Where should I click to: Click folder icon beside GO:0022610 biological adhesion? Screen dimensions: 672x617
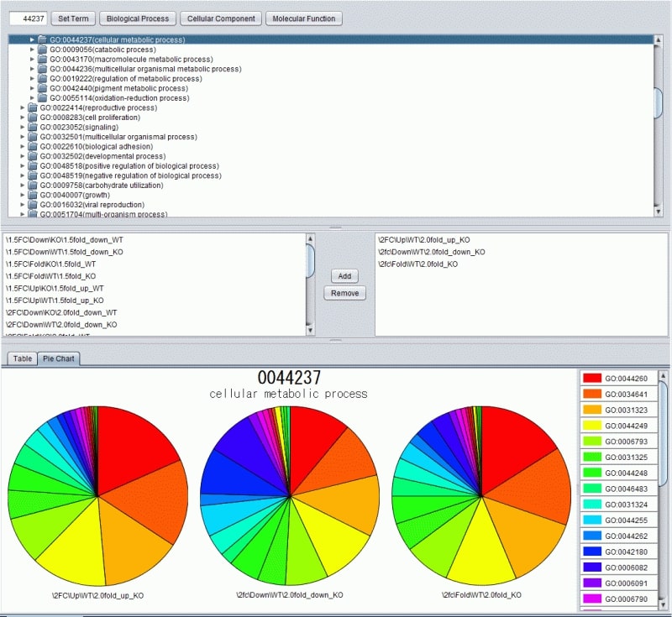coord(33,147)
